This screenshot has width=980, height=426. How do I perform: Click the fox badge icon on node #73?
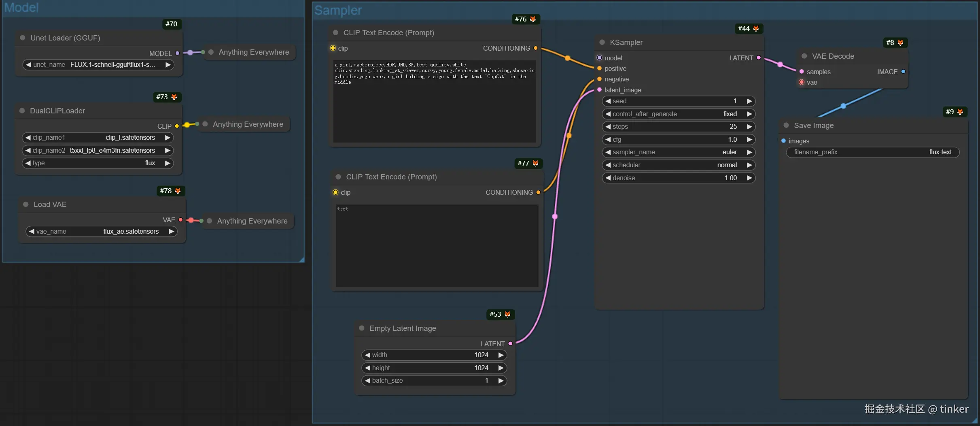click(x=174, y=97)
